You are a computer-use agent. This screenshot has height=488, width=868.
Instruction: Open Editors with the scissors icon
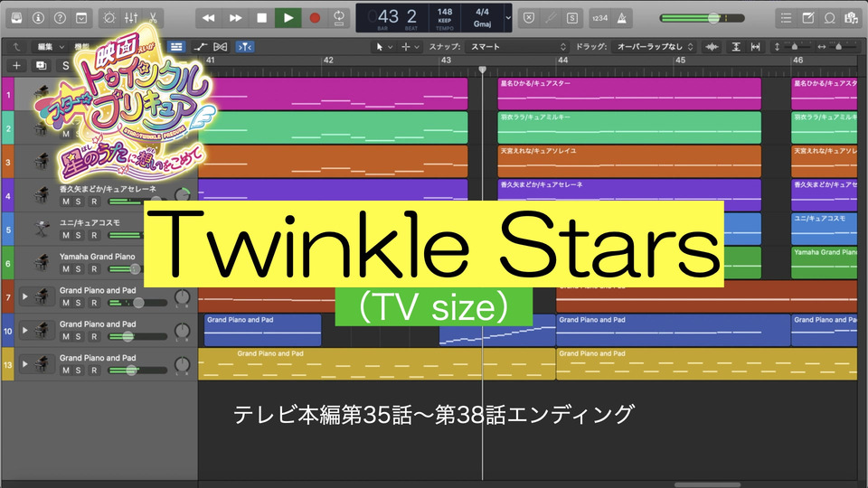(x=153, y=18)
